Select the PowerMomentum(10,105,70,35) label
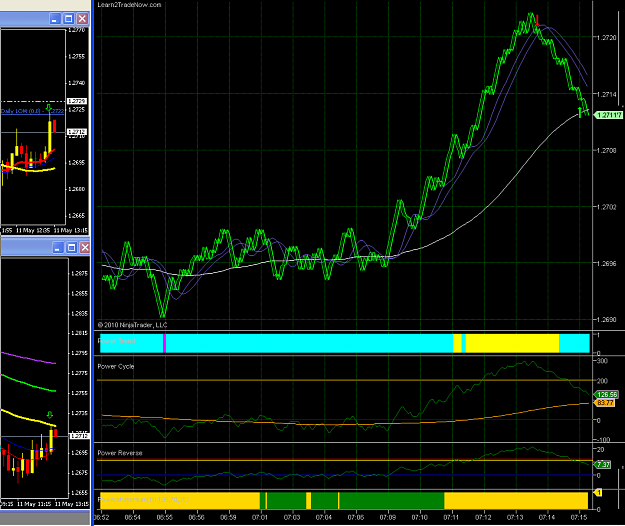The image size is (625, 526). coord(143,500)
